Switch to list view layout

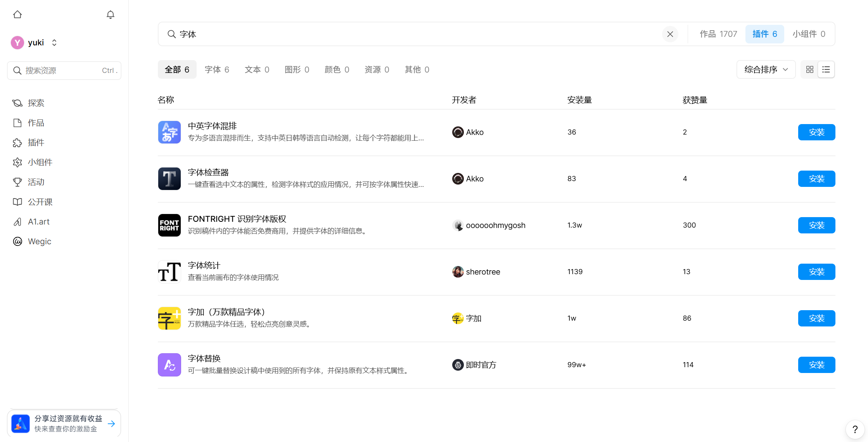coord(826,69)
